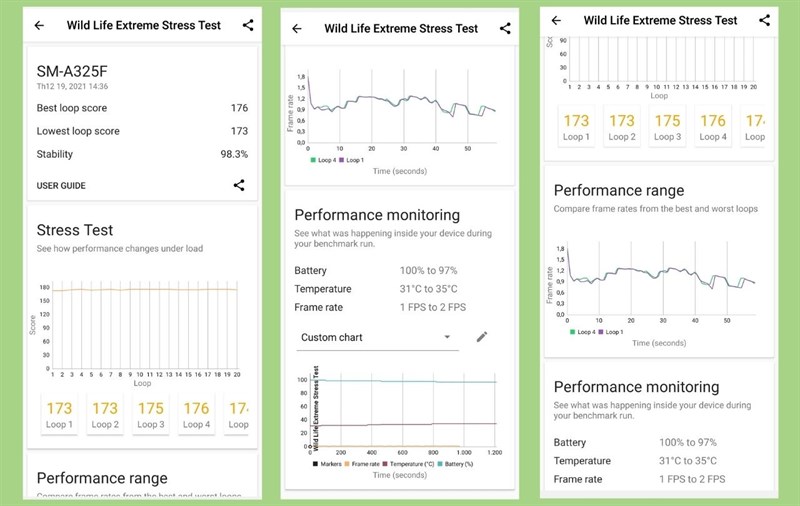Tap the SM-A325F device name
Viewport: 800px width, 506px height.
pos(72,71)
